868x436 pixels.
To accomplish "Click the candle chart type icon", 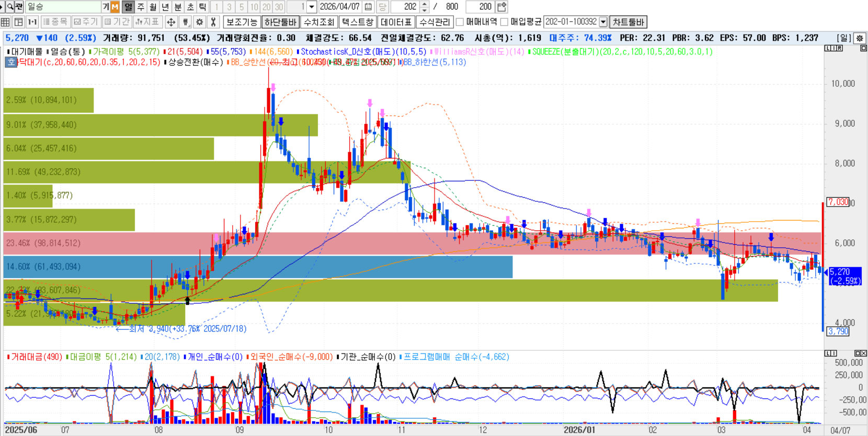I will [x=185, y=22].
